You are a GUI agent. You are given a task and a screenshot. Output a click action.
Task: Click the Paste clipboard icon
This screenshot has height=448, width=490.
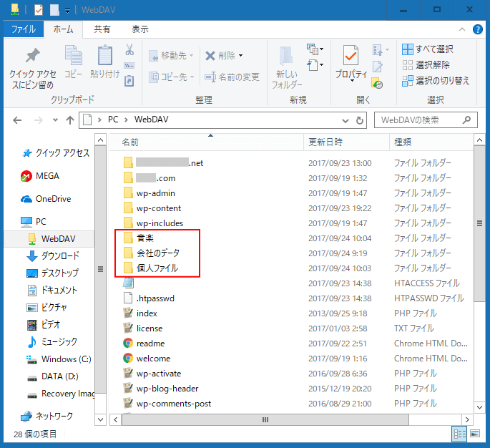pyautogui.click(x=105, y=57)
